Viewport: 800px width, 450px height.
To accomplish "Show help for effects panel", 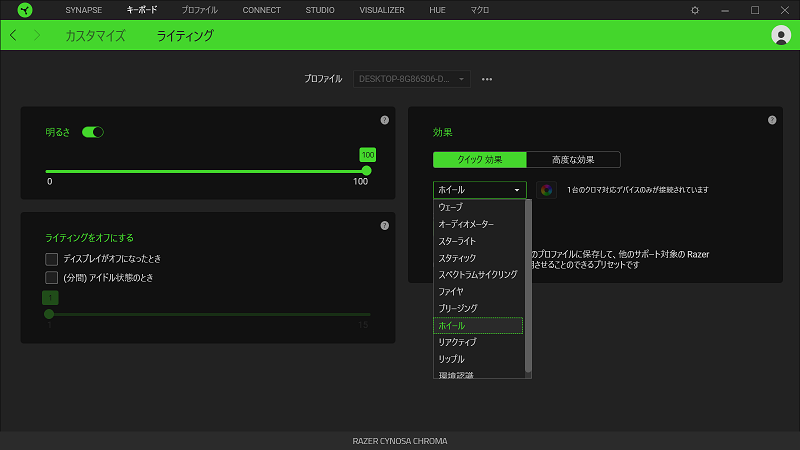I will click(772, 120).
